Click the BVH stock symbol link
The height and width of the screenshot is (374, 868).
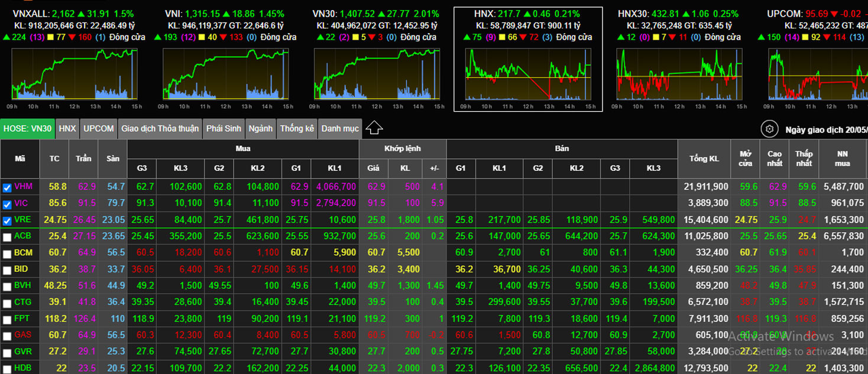tap(24, 285)
